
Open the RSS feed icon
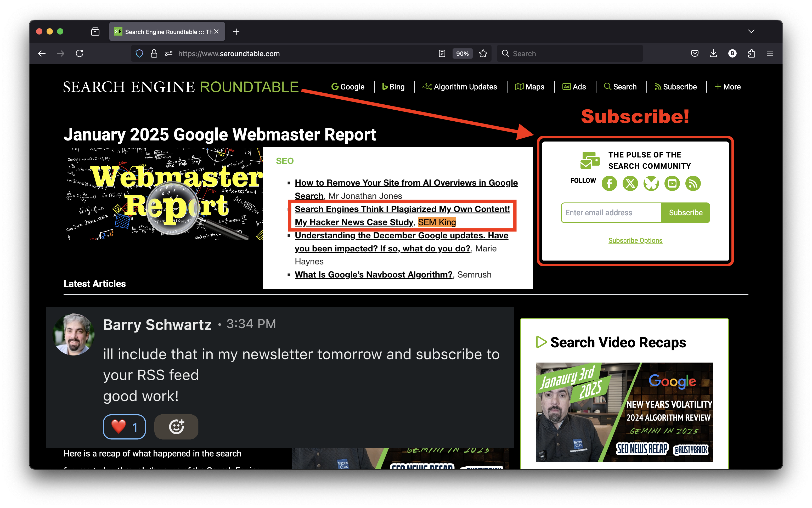pos(693,183)
